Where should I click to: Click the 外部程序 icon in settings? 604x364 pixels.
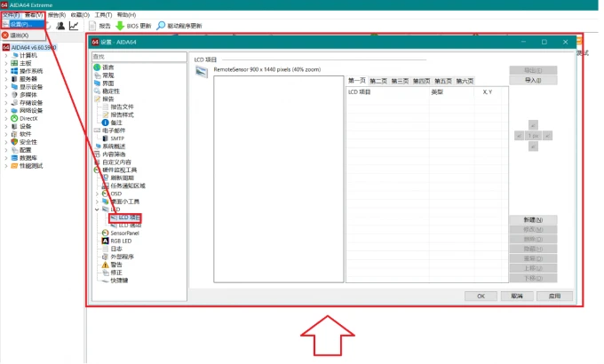(105, 257)
